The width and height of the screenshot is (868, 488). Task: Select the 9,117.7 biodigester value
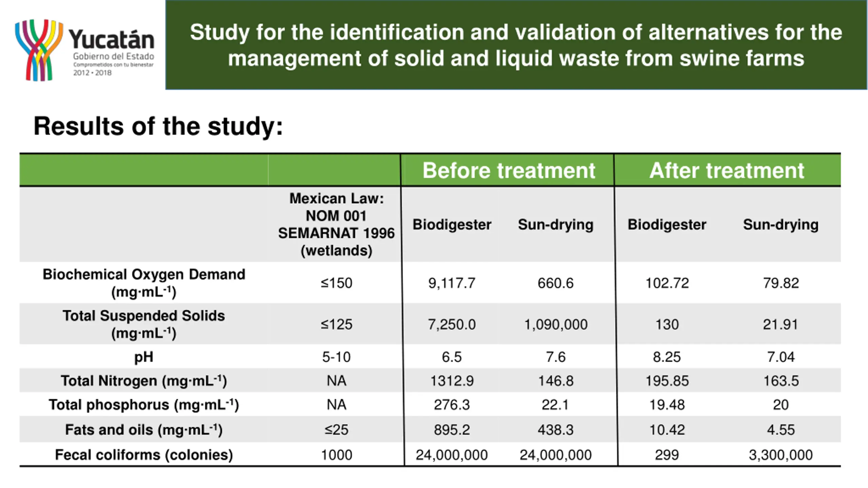coord(452,283)
